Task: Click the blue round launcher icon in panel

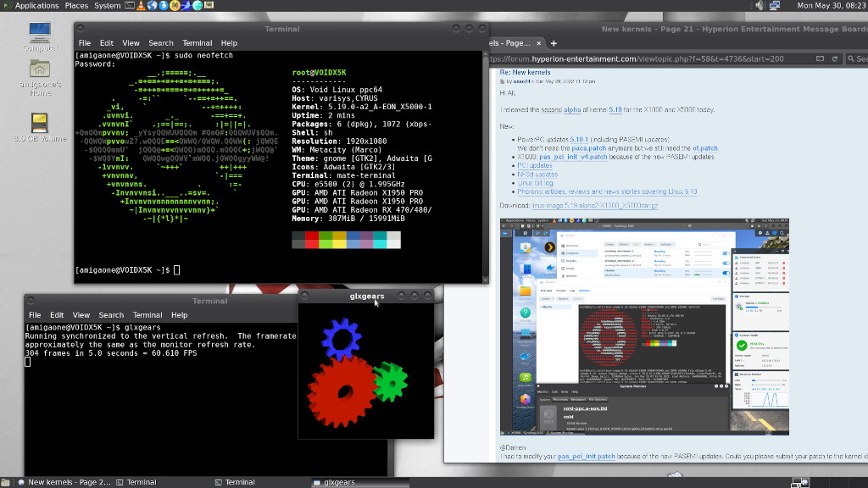Action: [x=164, y=6]
